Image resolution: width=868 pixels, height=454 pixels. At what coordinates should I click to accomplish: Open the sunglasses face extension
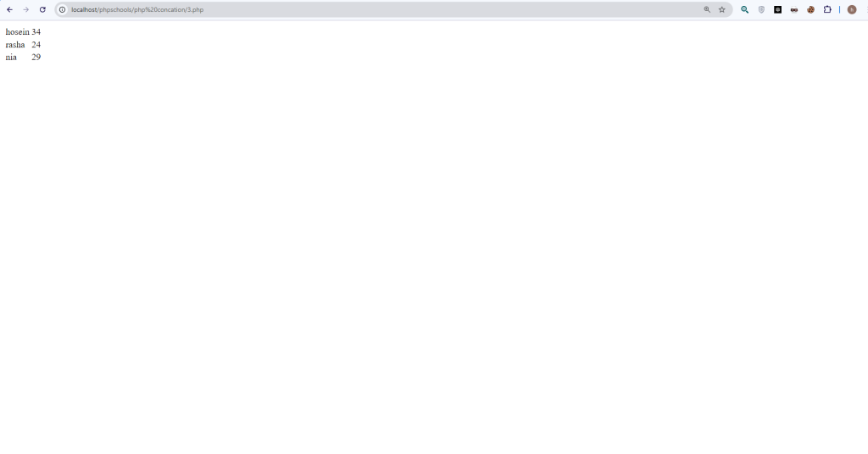794,9
